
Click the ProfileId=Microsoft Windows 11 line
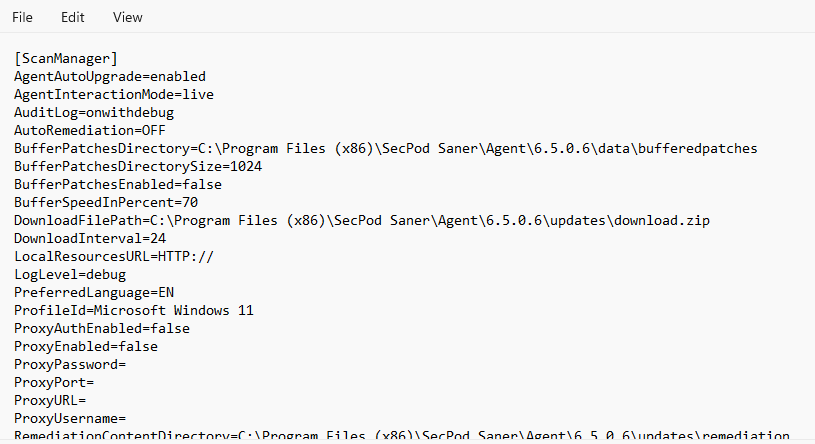tap(134, 310)
